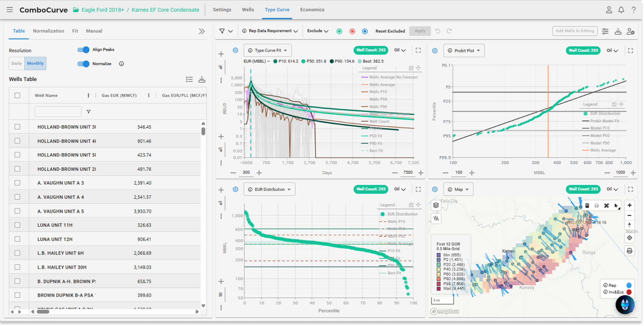This screenshot has height=326, width=644.
Task: Click the Reset Excluded button
Action: (390, 31)
